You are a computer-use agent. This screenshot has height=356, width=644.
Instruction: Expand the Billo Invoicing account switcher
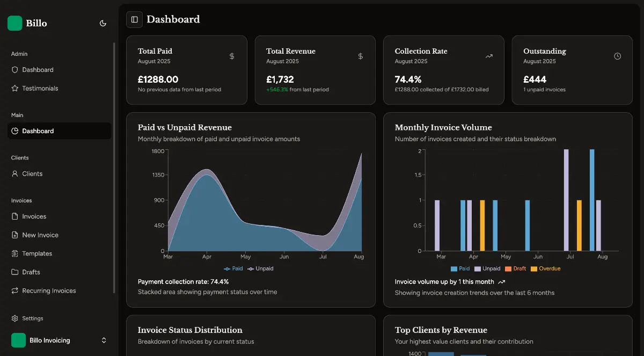(x=104, y=340)
